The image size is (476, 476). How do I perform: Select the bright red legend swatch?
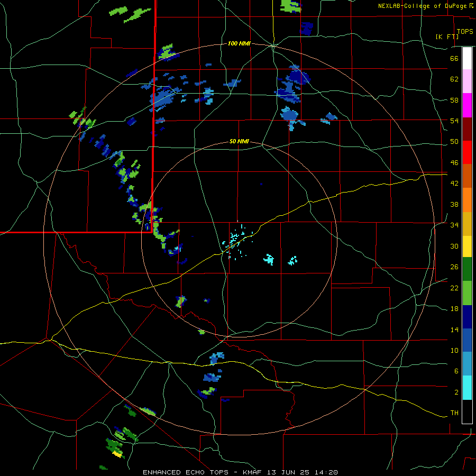tap(467, 152)
